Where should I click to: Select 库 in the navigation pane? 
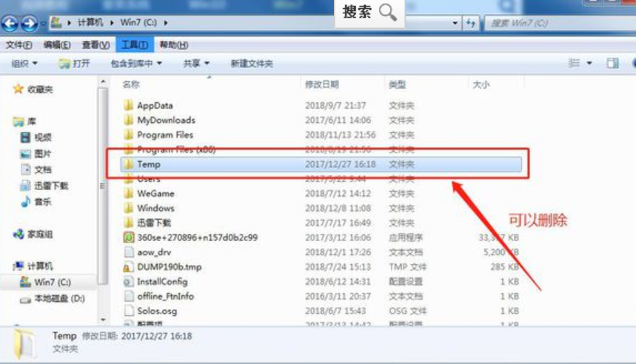[x=25, y=121]
